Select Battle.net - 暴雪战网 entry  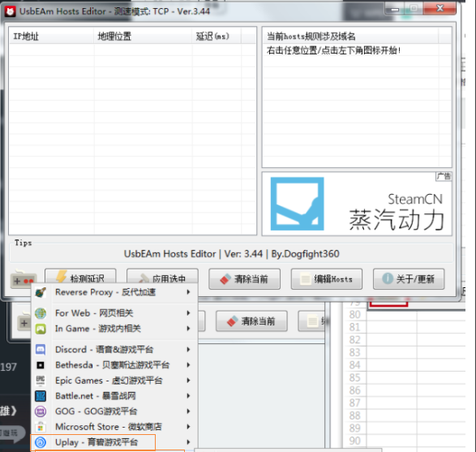click(114, 396)
